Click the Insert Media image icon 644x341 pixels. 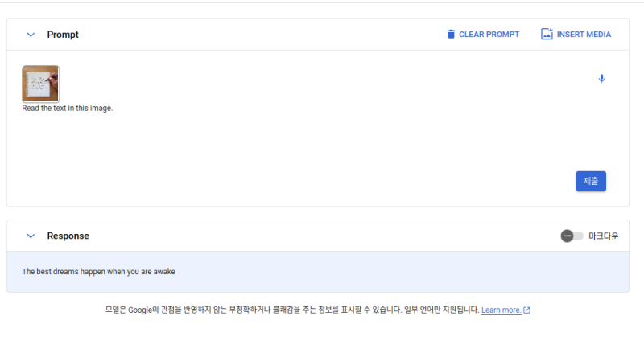tap(547, 35)
